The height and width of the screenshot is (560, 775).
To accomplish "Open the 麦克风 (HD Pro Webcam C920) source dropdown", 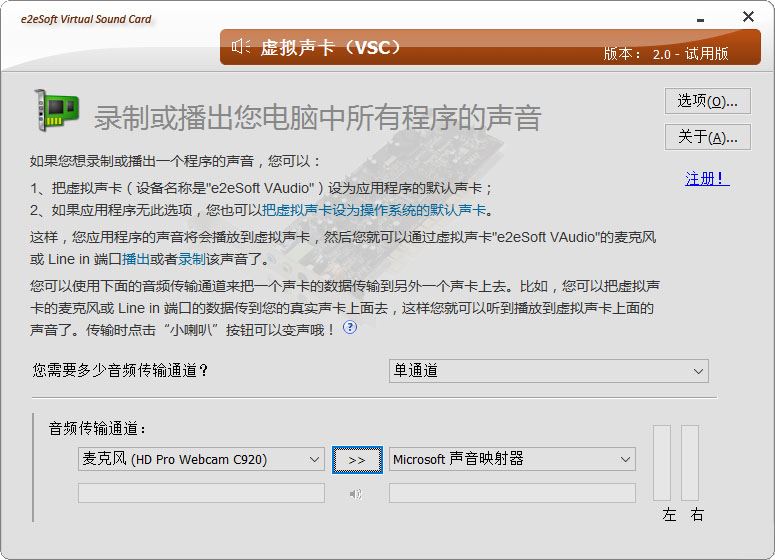I will (x=201, y=459).
